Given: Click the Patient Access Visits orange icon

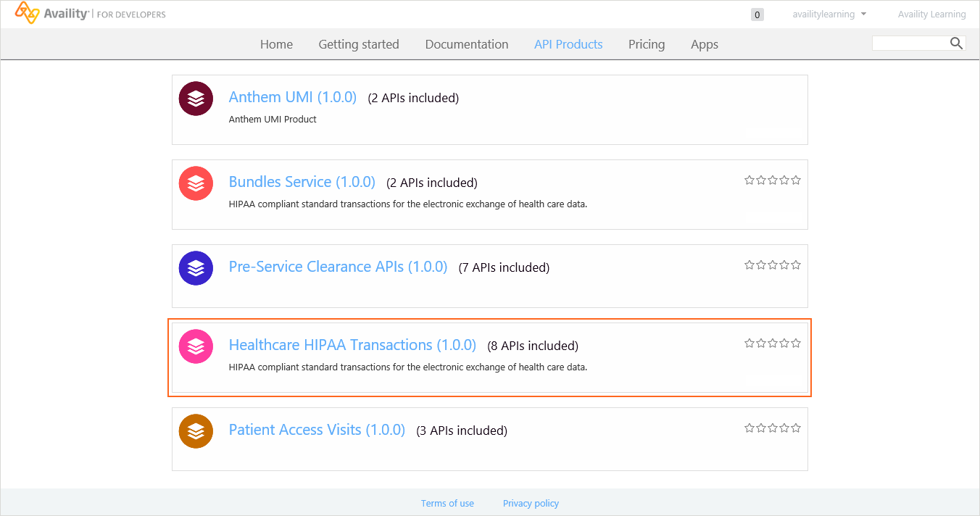Looking at the screenshot, I should [196, 431].
